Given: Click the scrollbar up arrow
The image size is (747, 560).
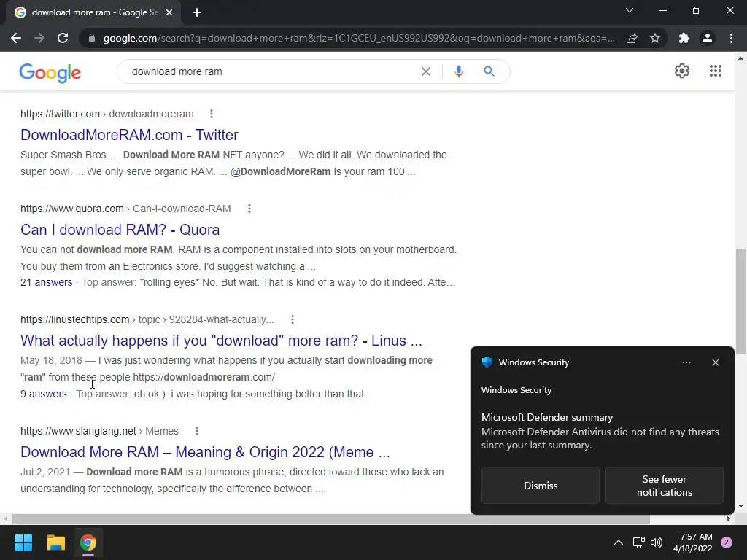Looking at the screenshot, I should click(x=740, y=58).
